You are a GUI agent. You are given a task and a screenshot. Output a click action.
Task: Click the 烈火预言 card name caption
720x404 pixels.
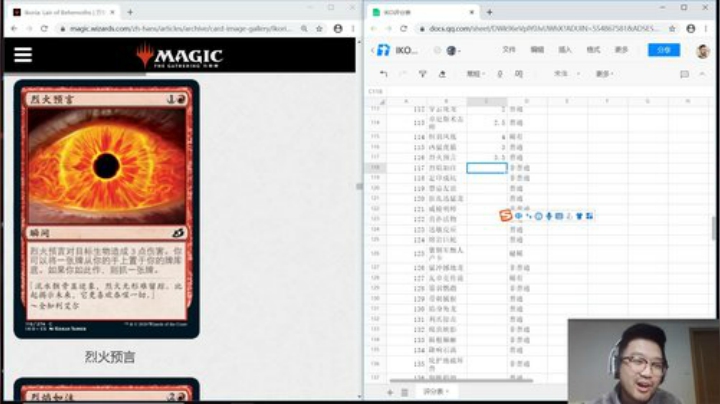point(110,357)
